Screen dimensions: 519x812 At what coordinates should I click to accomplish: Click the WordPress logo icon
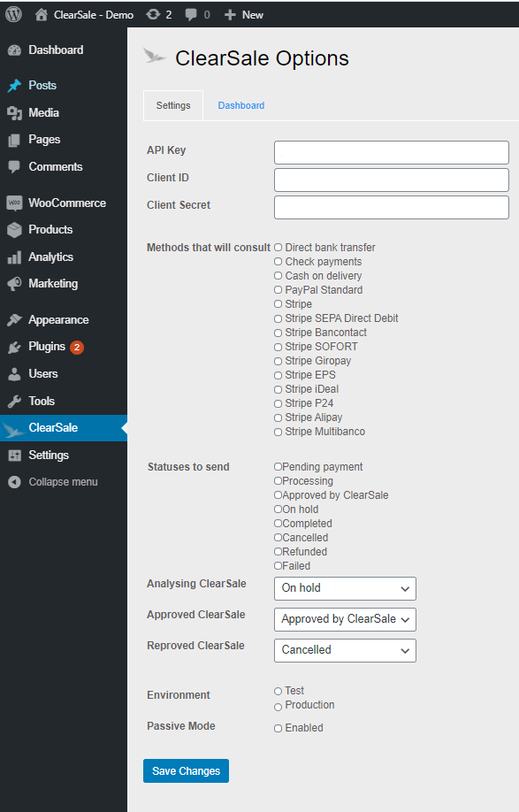[13, 14]
